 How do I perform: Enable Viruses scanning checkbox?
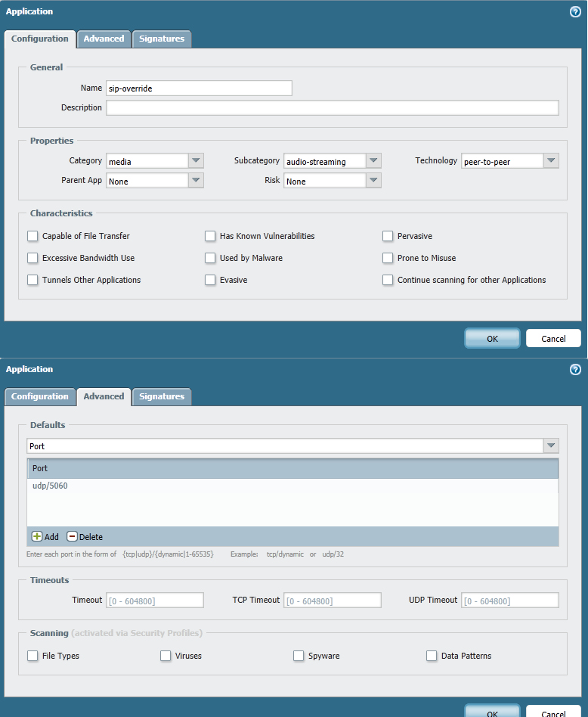pyautogui.click(x=166, y=656)
